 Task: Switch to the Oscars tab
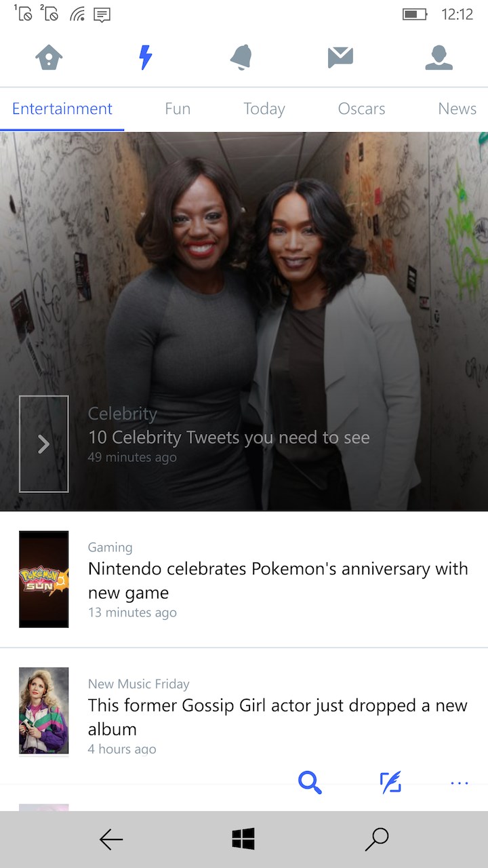(361, 108)
